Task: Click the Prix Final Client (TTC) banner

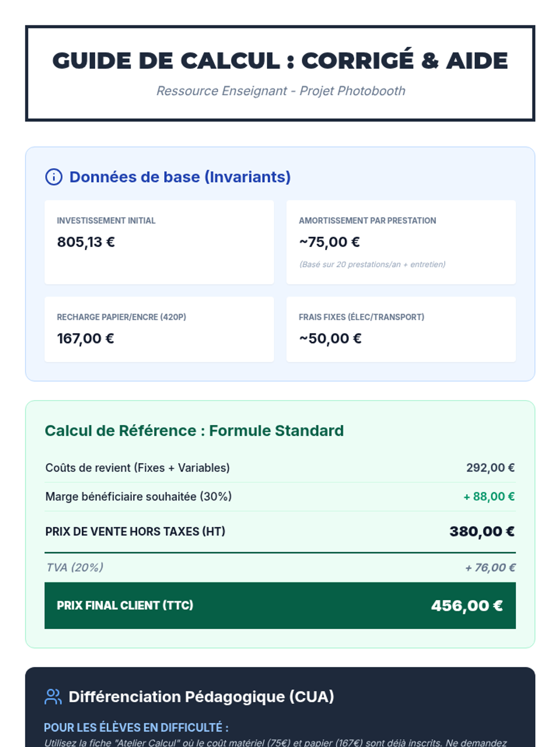Action: coord(280,605)
